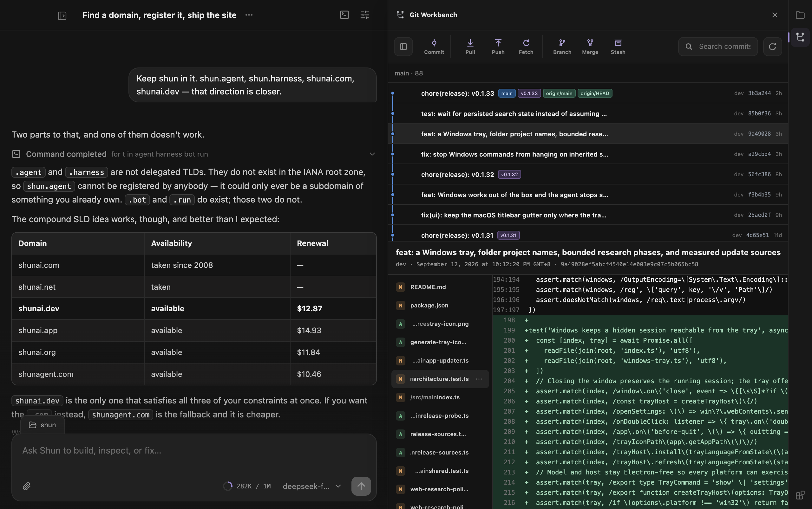Select commit chore(release): v0.1.32

(x=588, y=174)
